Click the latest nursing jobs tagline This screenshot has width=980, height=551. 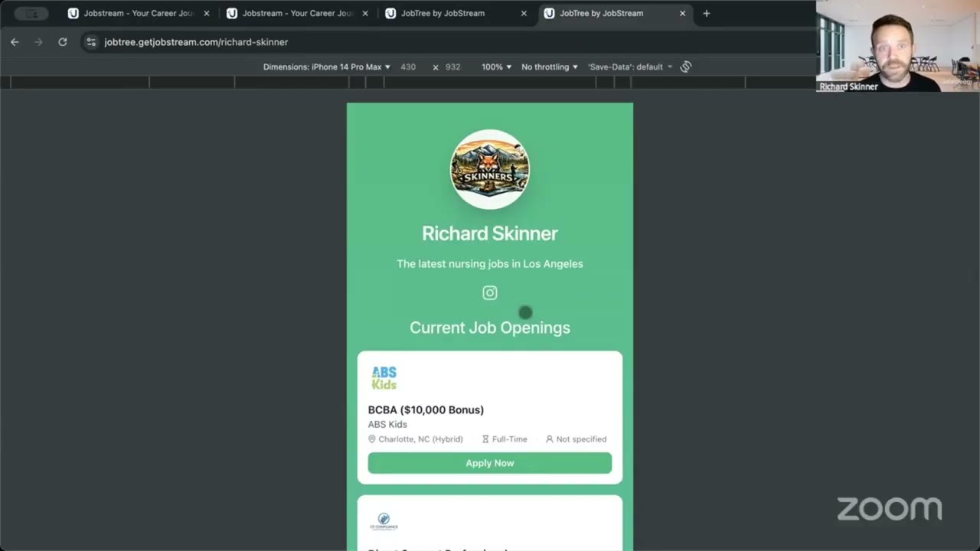(490, 263)
